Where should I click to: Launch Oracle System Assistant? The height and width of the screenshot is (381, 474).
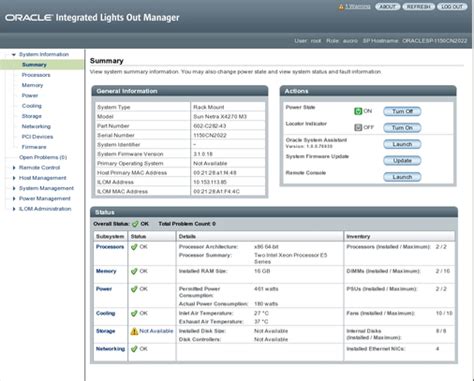pyautogui.click(x=402, y=144)
